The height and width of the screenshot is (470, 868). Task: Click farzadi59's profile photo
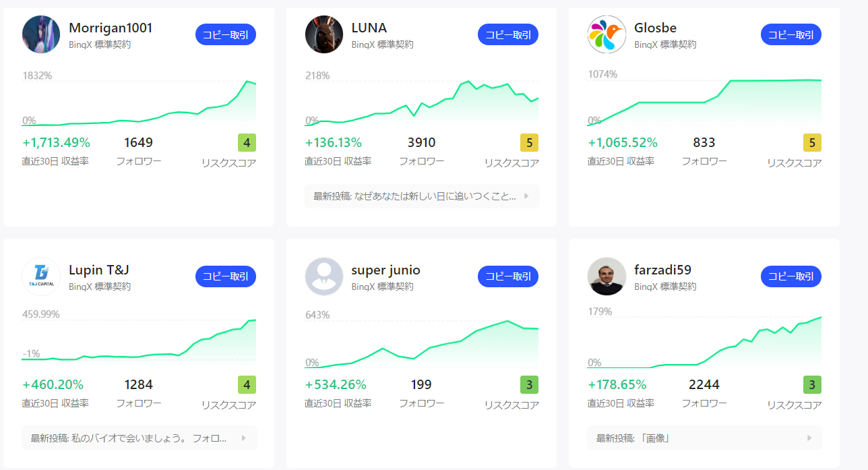click(607, 276)
